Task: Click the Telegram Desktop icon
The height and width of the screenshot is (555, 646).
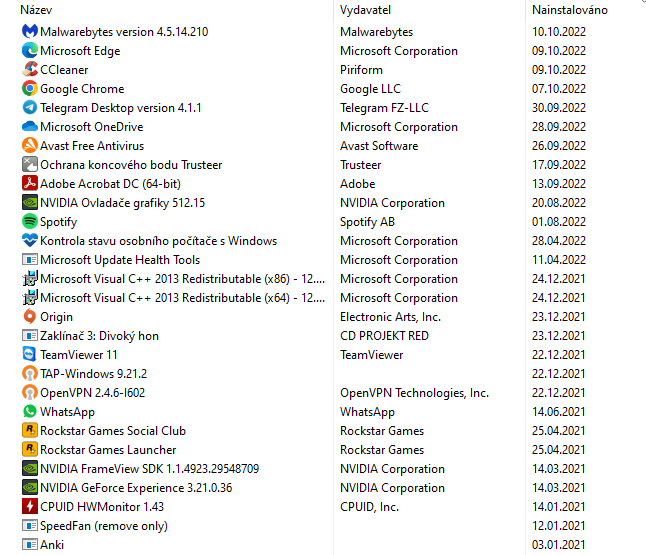Action: click(30, 108)
